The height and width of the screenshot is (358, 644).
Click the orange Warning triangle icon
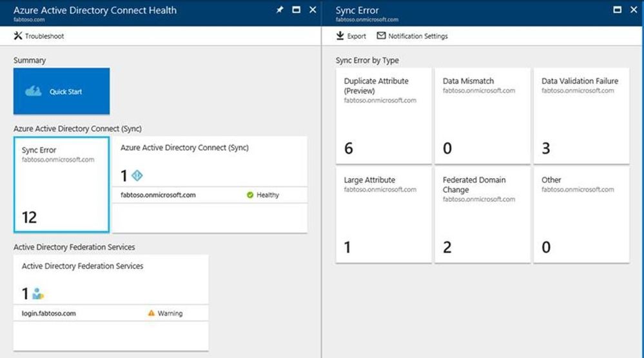(151, 313)
